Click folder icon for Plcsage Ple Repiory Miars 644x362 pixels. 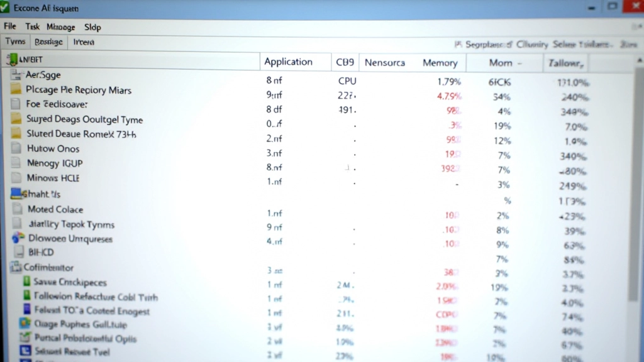click(16, 89)
